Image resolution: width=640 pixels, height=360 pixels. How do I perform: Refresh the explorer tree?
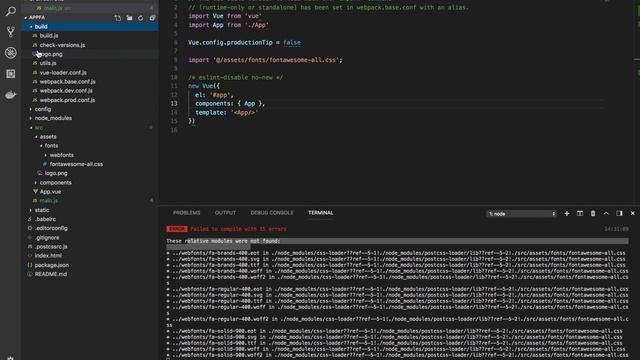click(x=140, y=18)
